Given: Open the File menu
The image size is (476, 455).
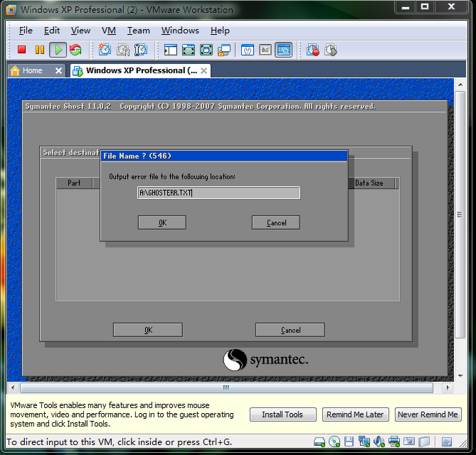Looking at the screenshot, I should pos(26,31).
